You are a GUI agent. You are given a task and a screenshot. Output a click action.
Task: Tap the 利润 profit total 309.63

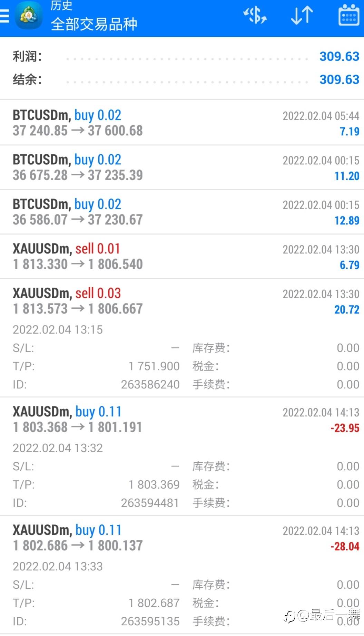click(339, 56)
